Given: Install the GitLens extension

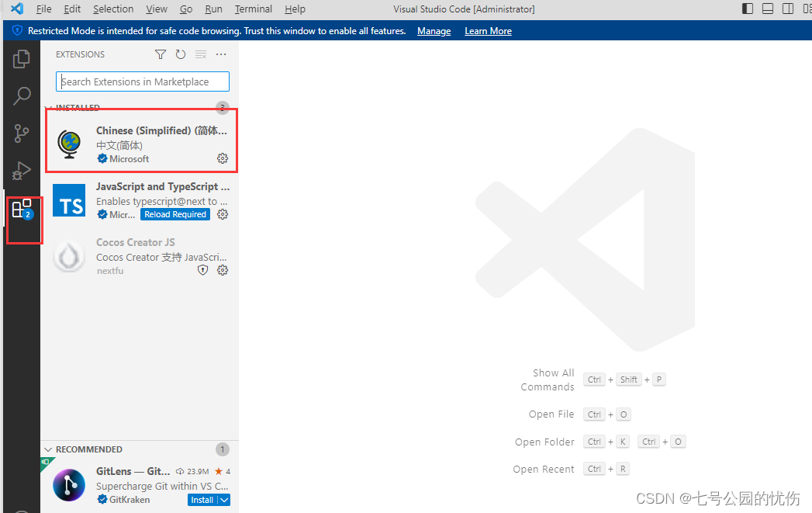Looking at the screenshot, I should click(202, 500).
